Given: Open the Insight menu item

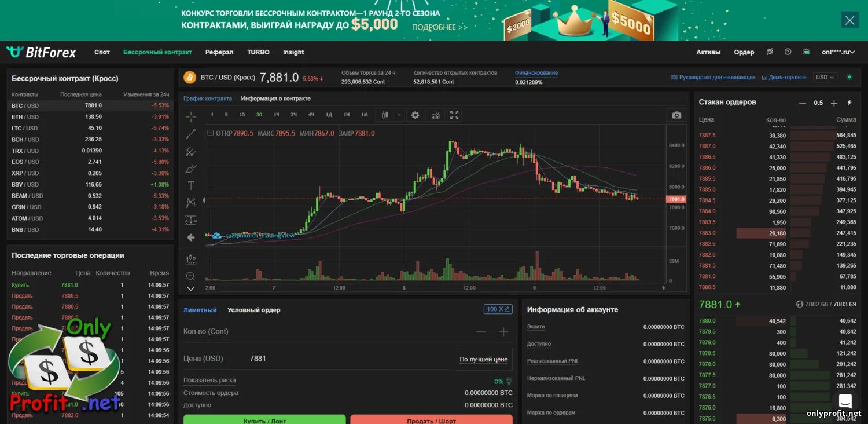Looking at the screenshot, I should (x=293, y=52).
